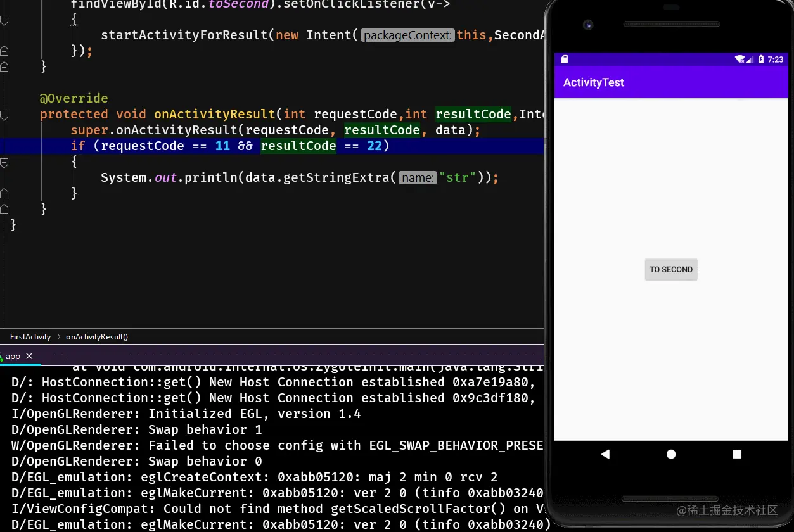Tap the SD card icon in emulator status bar

(x=565, y=60)
